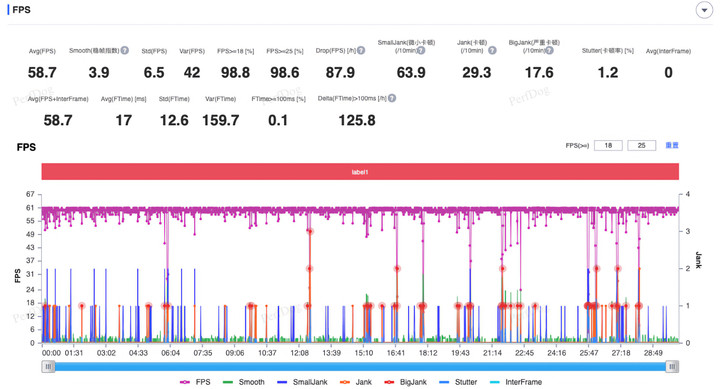Open help icon beside Jank metric

[x=492, y=51]
